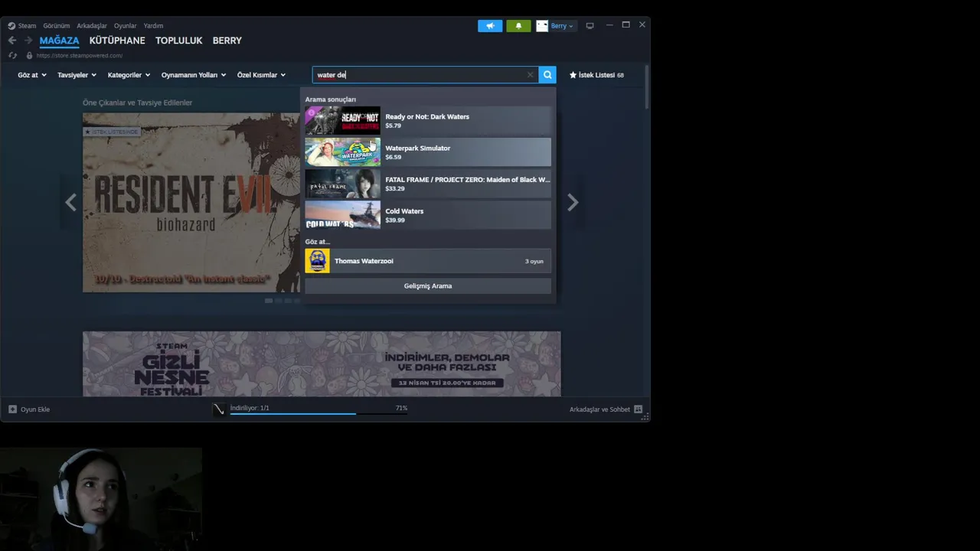Go forward with the right arrow
The image size is (980, 551).
point(28,41)
